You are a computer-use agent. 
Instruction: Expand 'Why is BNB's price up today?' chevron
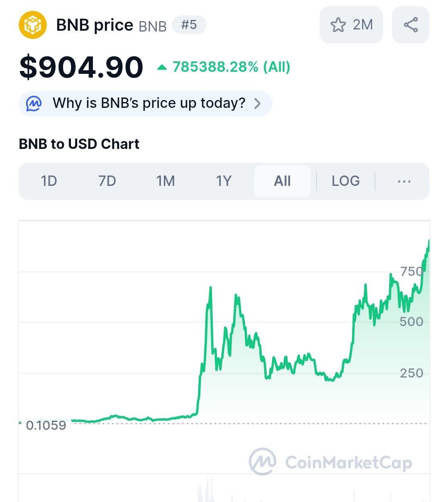(258, 103)
